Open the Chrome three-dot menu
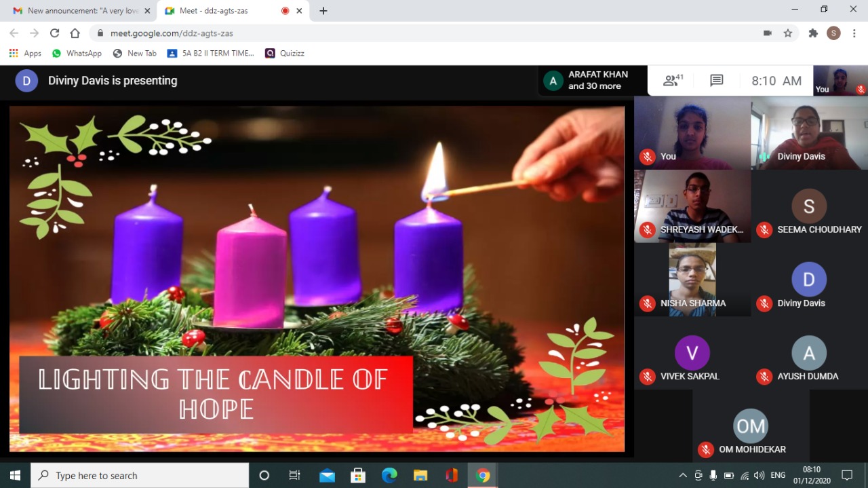The width and height of the screenshot is (868, 488). click(x=854, y=33)
